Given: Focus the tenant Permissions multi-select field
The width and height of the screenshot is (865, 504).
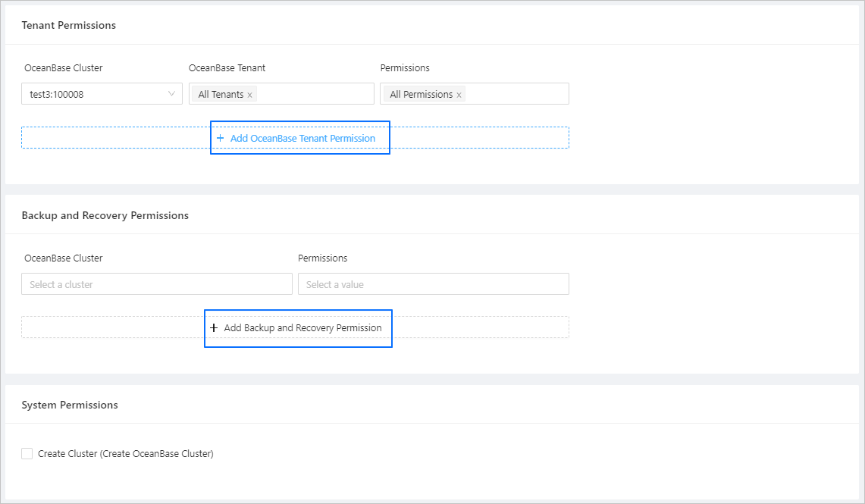Looking at the screenshot, I should [516, 94].
